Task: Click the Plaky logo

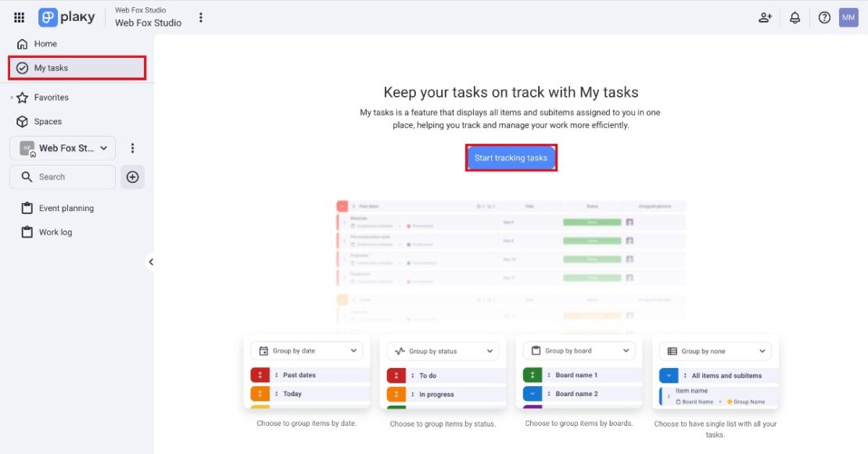Action: pos(66,16)
